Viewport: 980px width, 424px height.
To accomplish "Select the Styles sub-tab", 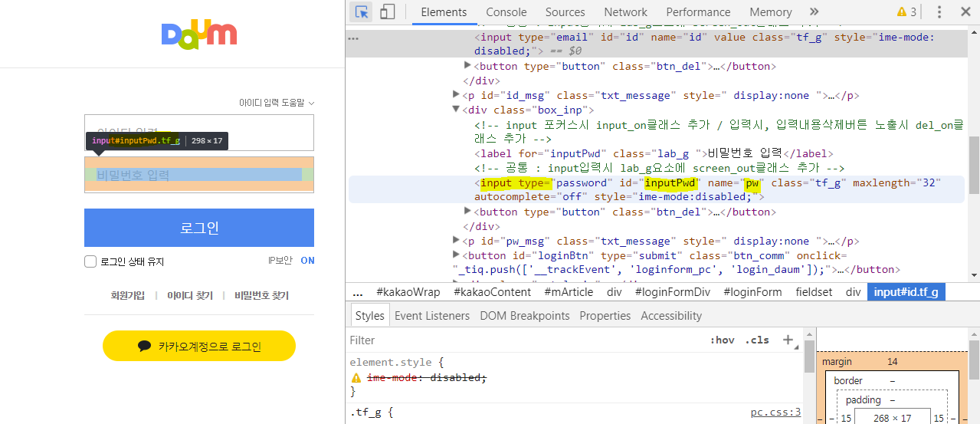I will point(369,316).
